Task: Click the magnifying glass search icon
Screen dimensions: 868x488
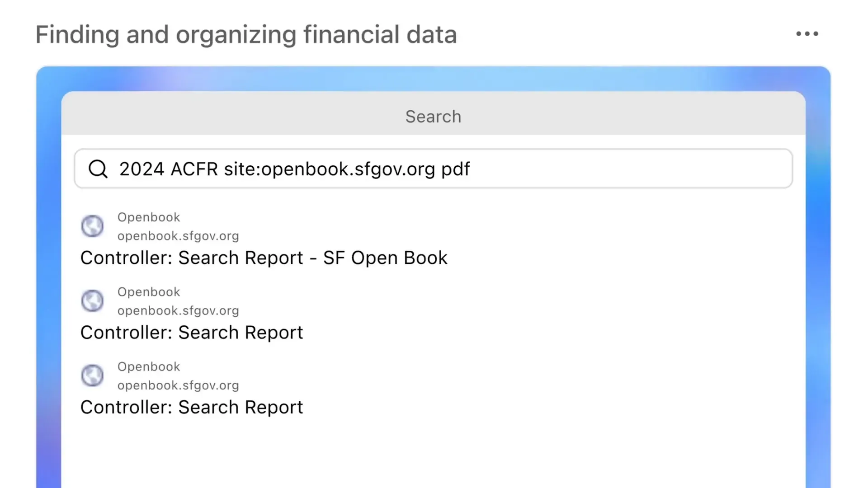Action: click(98, 169)
